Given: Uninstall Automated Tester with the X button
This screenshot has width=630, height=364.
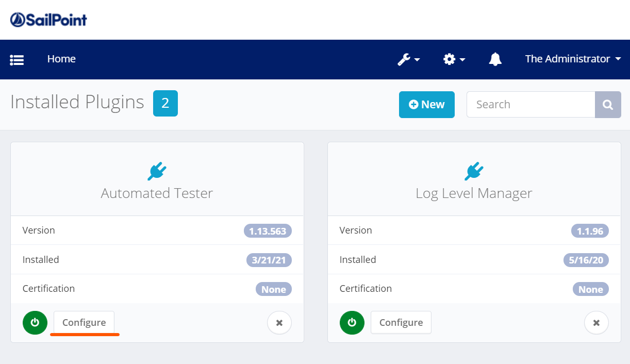Looking at the screenshot, I should coord(279,323).
